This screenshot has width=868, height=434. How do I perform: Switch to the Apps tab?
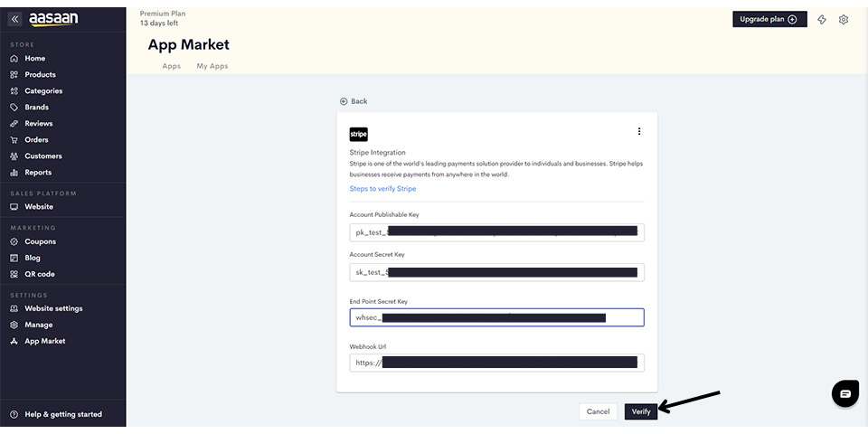point(171,66)
